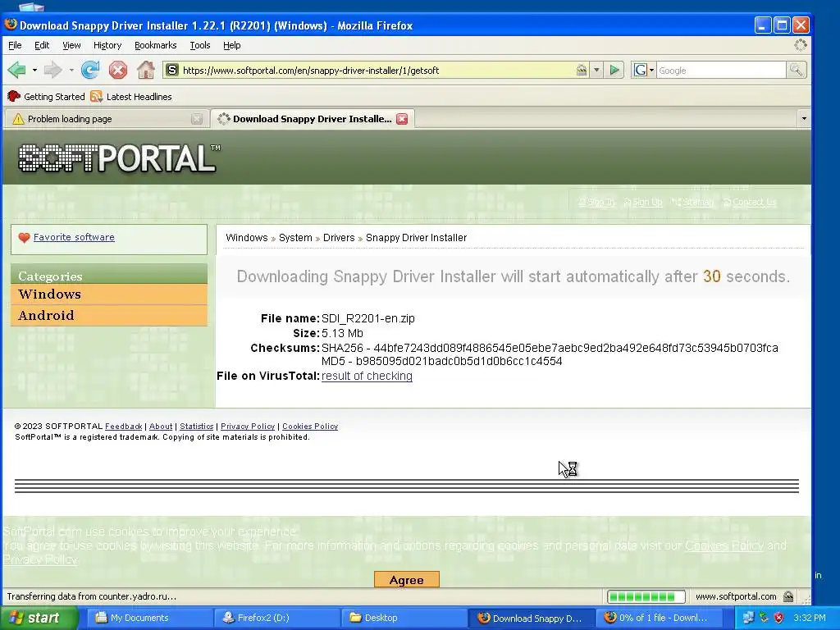840x630 pixels.
Task: Click the SoftPortal logo
Action: click(119, 158)
